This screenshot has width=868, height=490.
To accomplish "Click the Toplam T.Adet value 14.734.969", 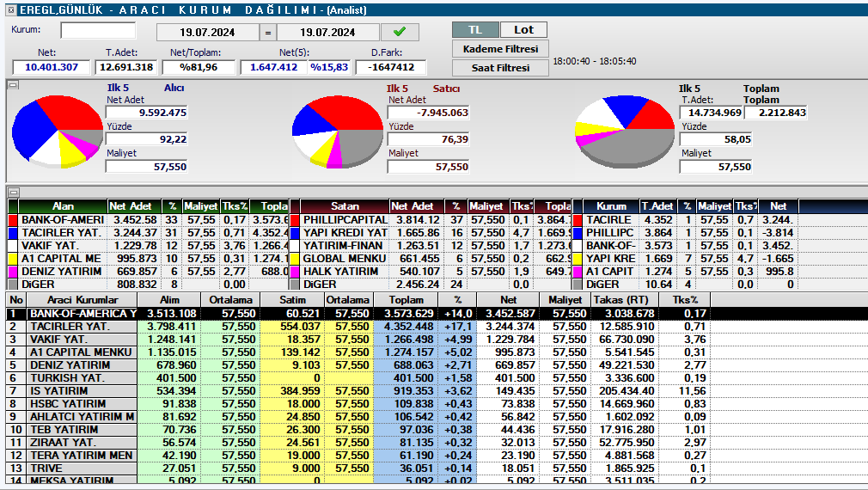I will pyautogui.click(x=711, y=113).
